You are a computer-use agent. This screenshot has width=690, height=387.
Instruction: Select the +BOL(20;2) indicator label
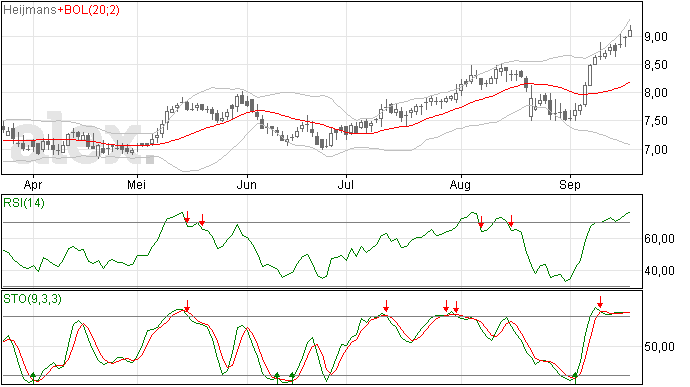click(88, 10)
